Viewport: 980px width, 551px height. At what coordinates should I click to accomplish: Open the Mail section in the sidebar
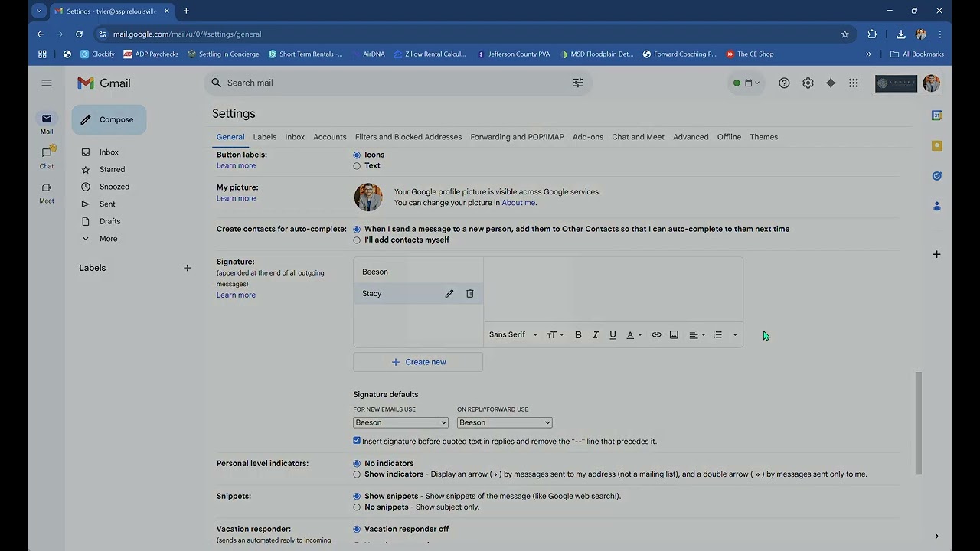(x=47, y=122)
